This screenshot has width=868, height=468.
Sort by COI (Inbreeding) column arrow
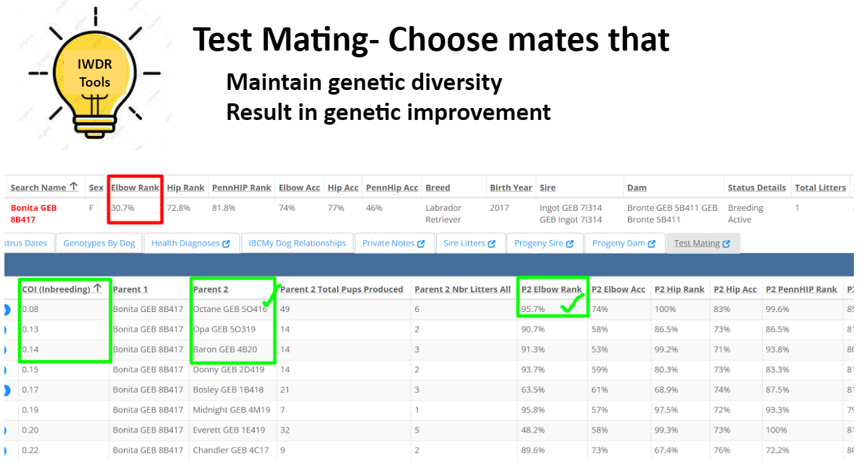coord(97,288)
